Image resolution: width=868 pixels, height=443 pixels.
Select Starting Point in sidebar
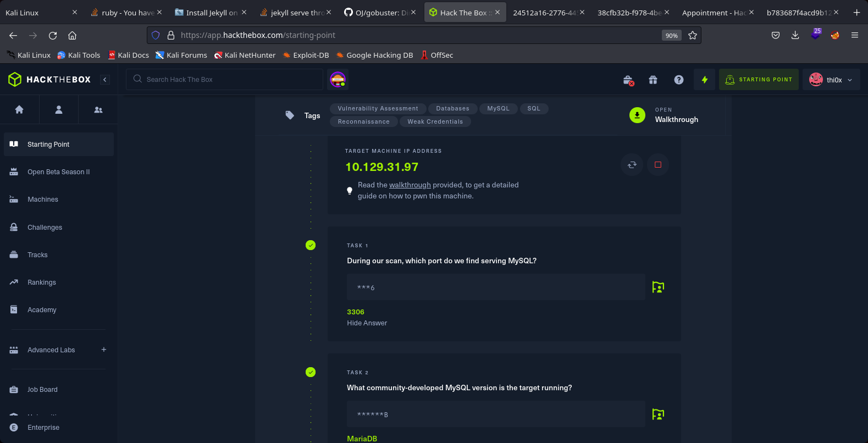pyautogui.click(x=59, y=144)
